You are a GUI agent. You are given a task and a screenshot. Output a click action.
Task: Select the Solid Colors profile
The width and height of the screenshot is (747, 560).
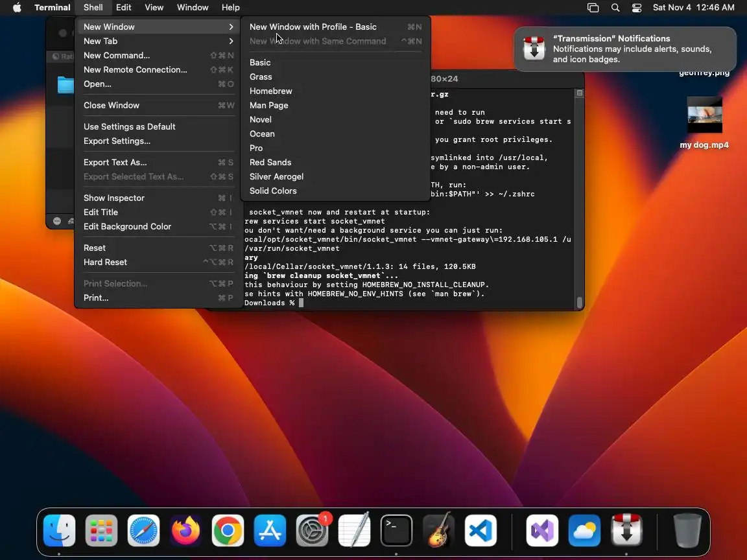(x=335, y=191)
